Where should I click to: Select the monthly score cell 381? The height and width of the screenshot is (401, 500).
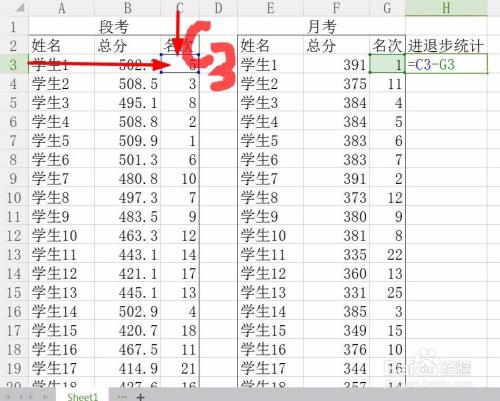click(336, 235)
